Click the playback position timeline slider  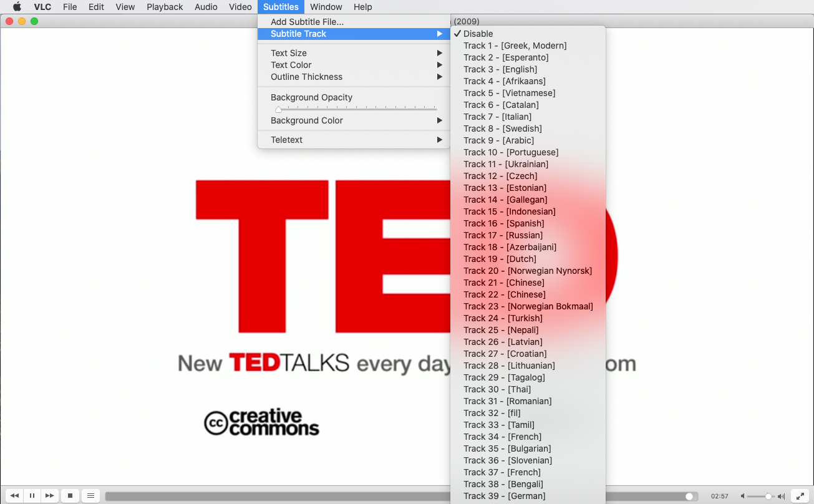point(402,497)
